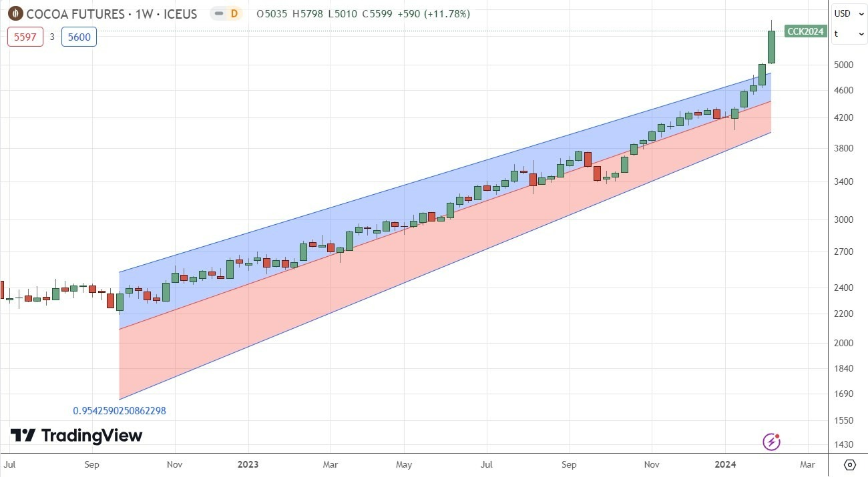Viewport: 868px width, 477px height.
Task: Select the latest tall green candle
Action: [x=771, y=47]
